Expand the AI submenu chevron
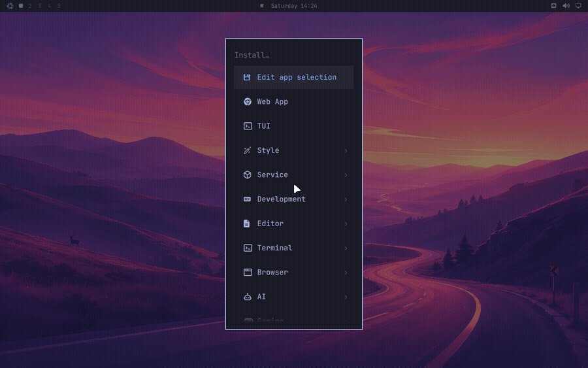 coord(346,297)
